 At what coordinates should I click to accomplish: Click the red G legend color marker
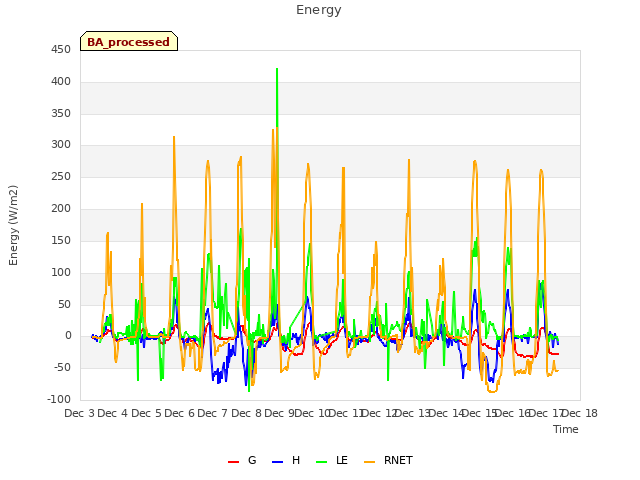(x=233, y=462)
